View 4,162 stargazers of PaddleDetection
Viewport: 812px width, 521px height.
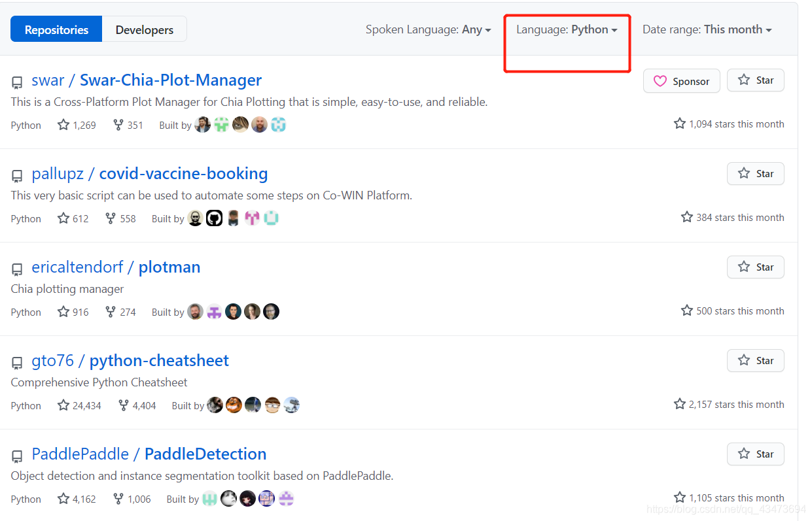(77, 499)
